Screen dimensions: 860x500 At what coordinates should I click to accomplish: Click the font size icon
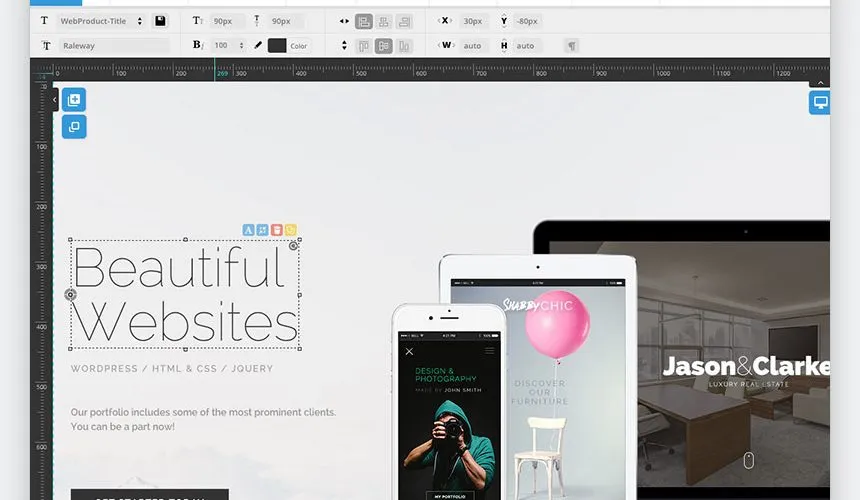[197, 21]
